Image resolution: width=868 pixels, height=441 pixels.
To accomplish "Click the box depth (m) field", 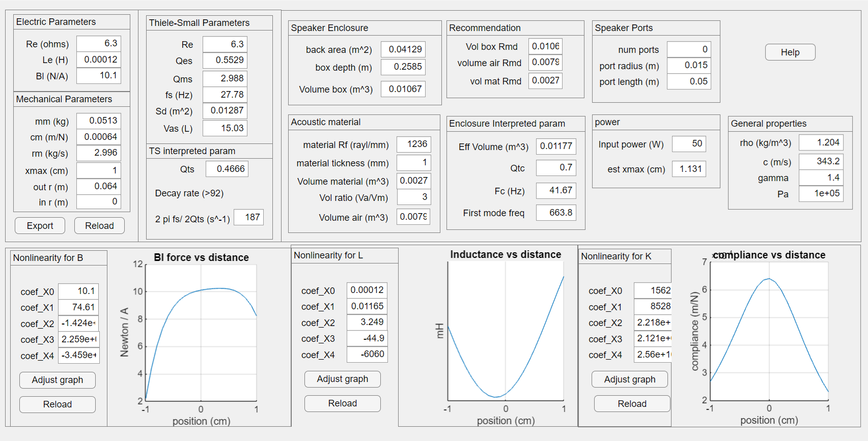I will click(x=403, y=67).
